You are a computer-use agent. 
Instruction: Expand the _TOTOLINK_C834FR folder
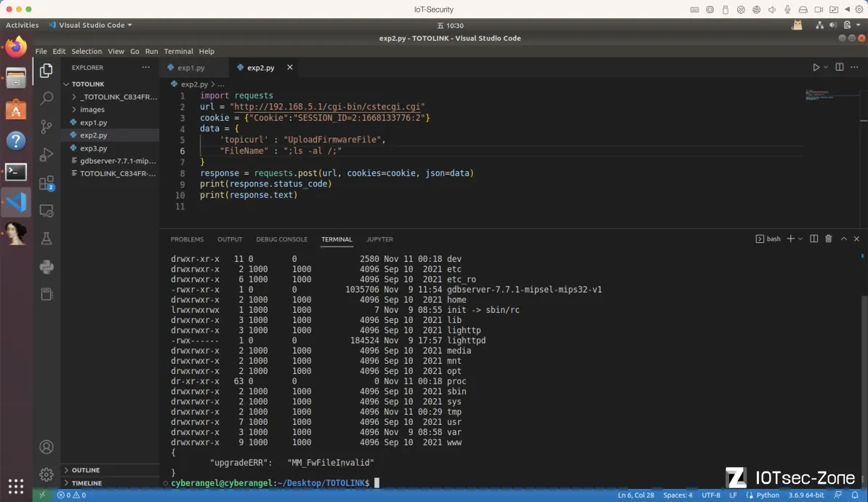pos(110,97)
